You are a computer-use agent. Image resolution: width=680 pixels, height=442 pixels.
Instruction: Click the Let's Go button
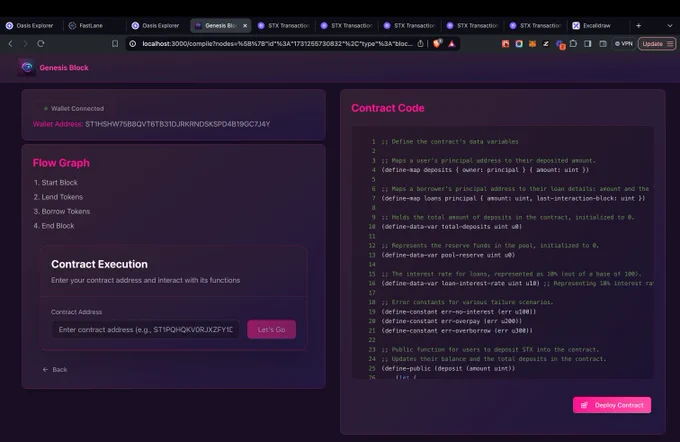(271, 329)
